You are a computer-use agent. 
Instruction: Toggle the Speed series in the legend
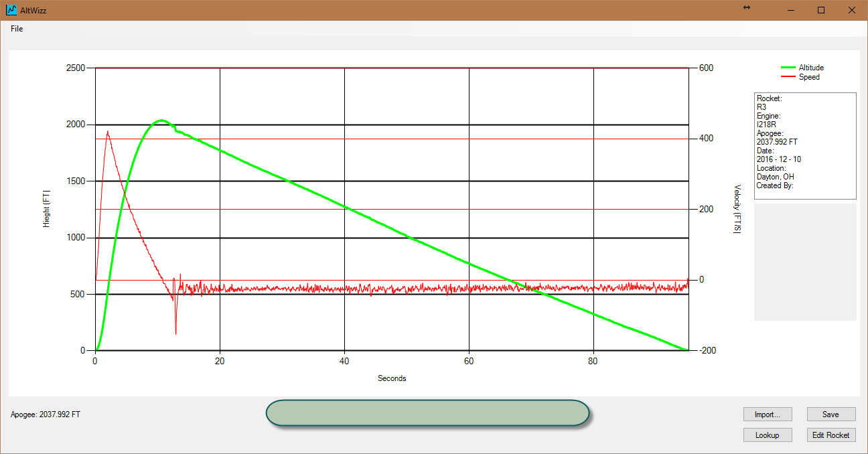808,77
